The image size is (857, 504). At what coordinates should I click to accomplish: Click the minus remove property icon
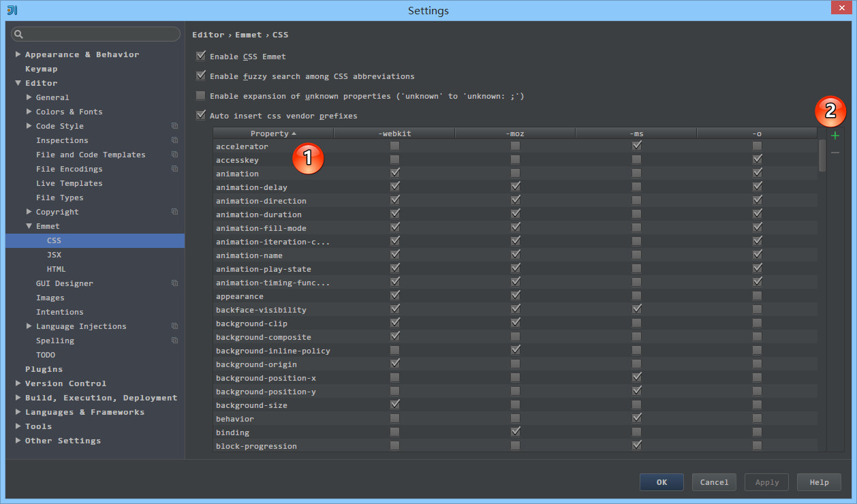[835, 153]
